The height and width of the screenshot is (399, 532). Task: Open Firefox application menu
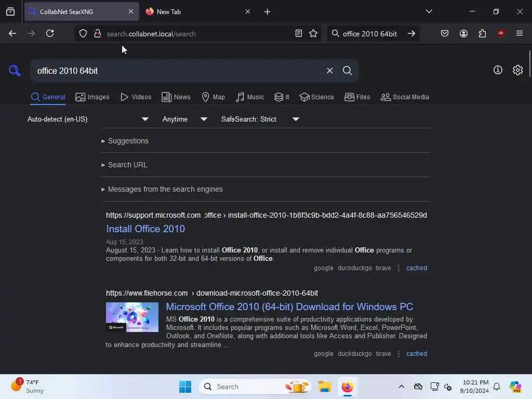[x=520, y=33]
